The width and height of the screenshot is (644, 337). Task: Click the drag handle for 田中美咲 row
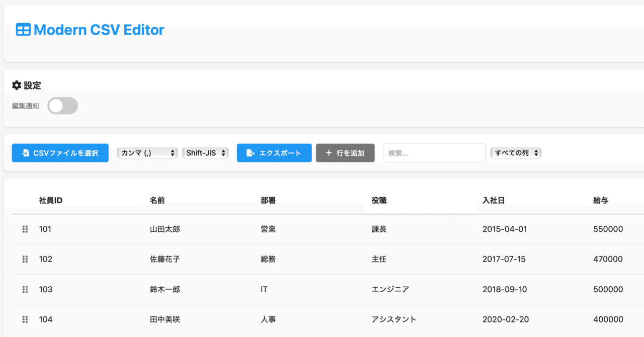click(x=25, y=319)
